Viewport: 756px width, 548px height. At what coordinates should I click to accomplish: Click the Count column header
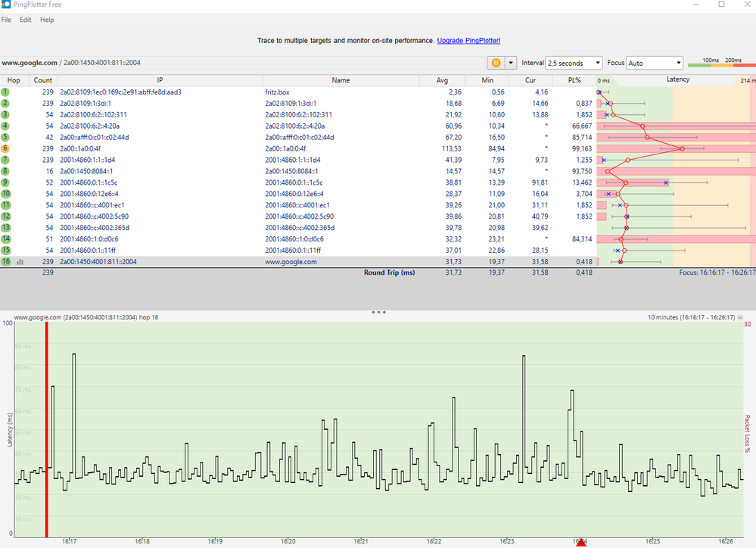coord(43,80)
